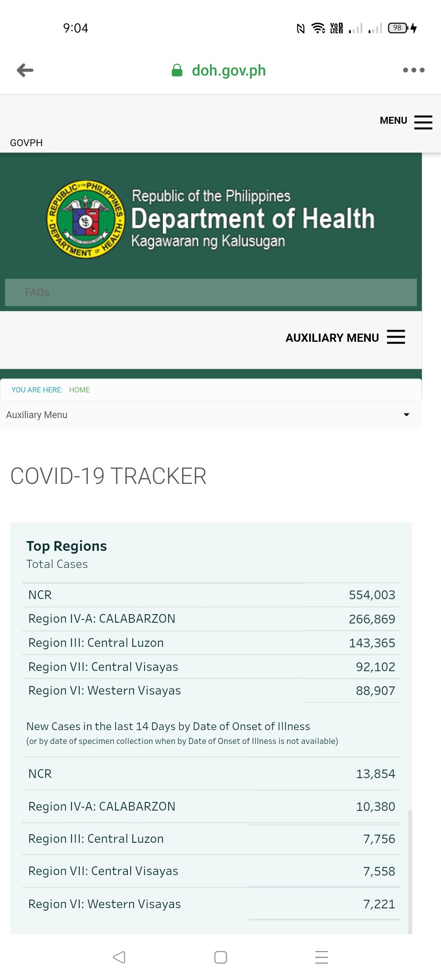Tap the Android home square button

coord(220,957)
